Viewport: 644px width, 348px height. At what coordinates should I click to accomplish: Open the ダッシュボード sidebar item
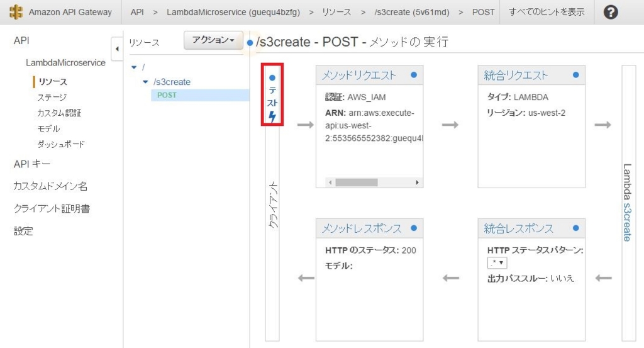click(x=61, y=144)
